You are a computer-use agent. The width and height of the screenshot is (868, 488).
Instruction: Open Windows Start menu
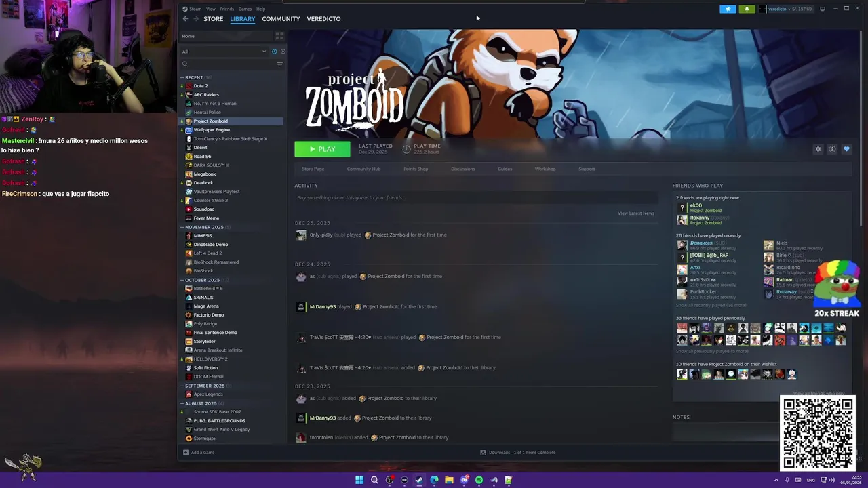[359, 480]
